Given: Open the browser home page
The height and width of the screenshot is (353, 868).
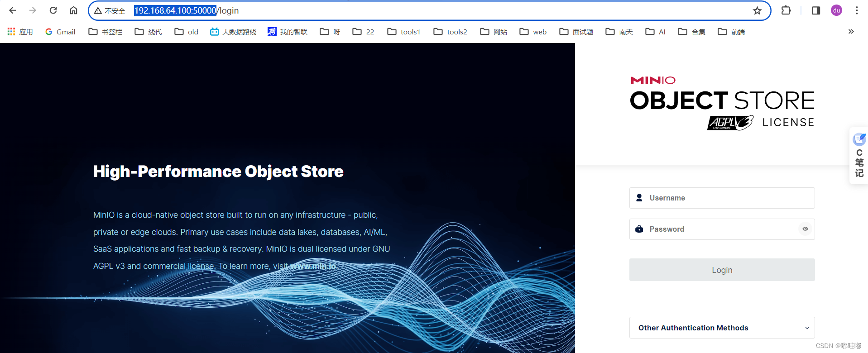Looking at the screenshot, I should click(73, 10).
